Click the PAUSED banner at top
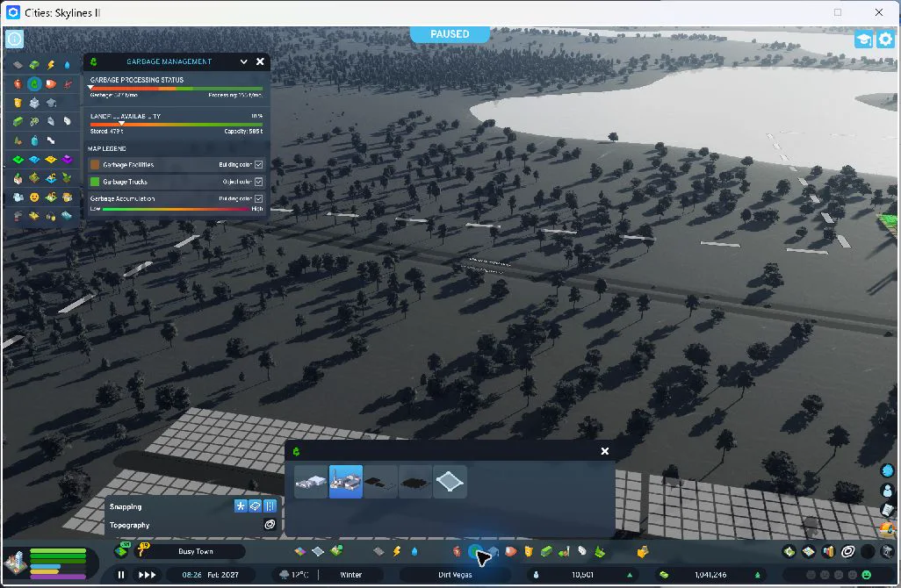 450,34
